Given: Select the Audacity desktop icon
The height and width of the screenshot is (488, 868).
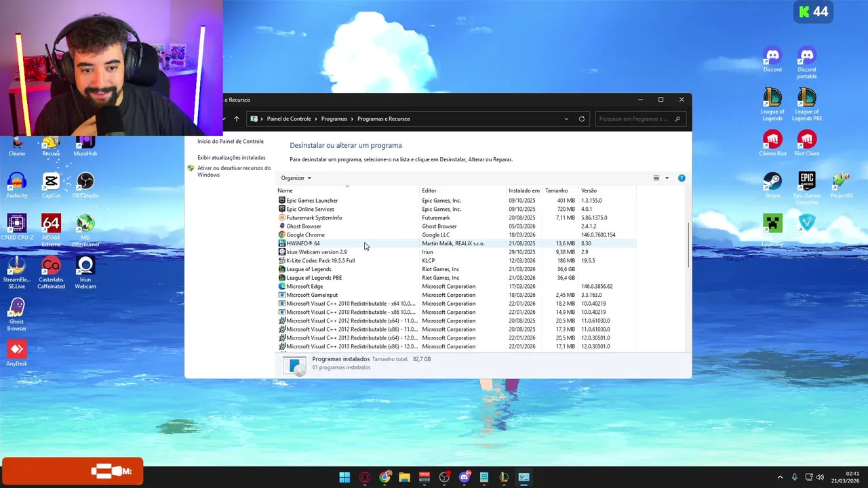Looking at the screenshot, I should (x=17, y=186).
